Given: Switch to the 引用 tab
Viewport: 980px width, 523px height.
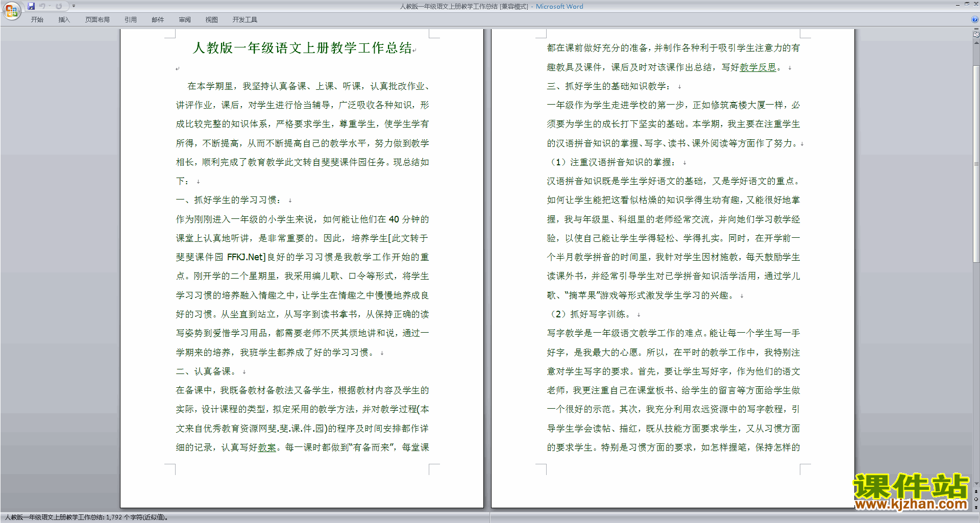Looking at the screenshot, I should tap(131, 20).
